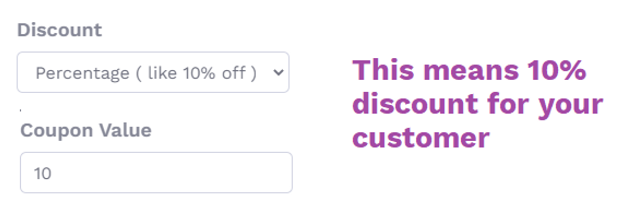
Task: Expand the Percentage discount combo box
Action: tap(153, 72)
